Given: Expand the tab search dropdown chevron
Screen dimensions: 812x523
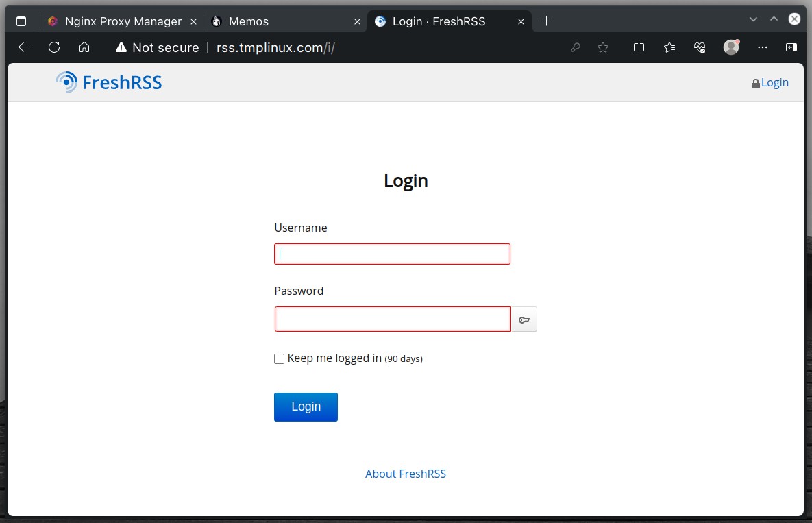Looking at the screenshot, I should coord(754,19).
